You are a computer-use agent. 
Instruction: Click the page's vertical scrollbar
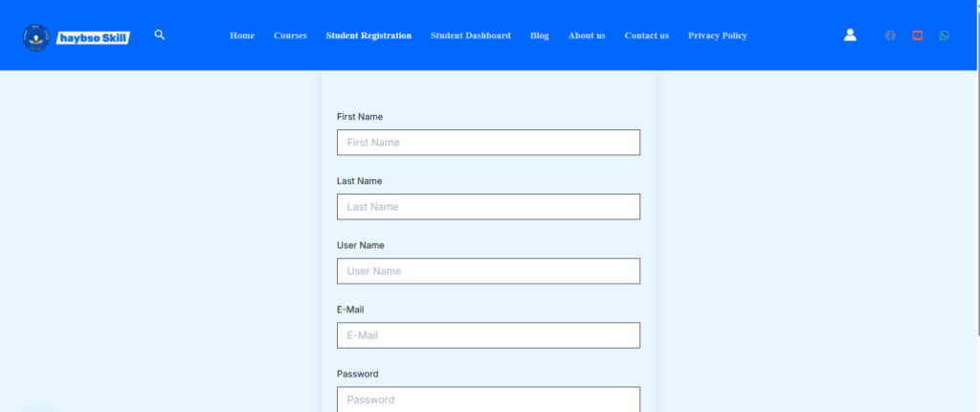[x=976, y=192]
